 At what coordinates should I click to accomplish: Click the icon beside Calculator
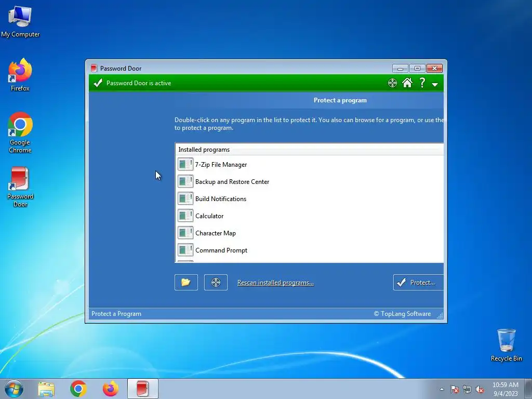[x=185, y=216]
